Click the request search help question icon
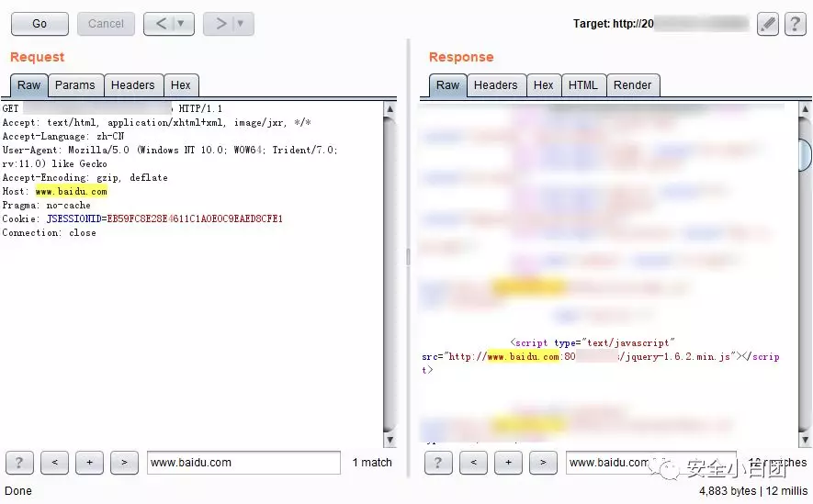Image resolution: width=813 pixels, height=504 pixels. pyautogui.click(x=19, y=463)
